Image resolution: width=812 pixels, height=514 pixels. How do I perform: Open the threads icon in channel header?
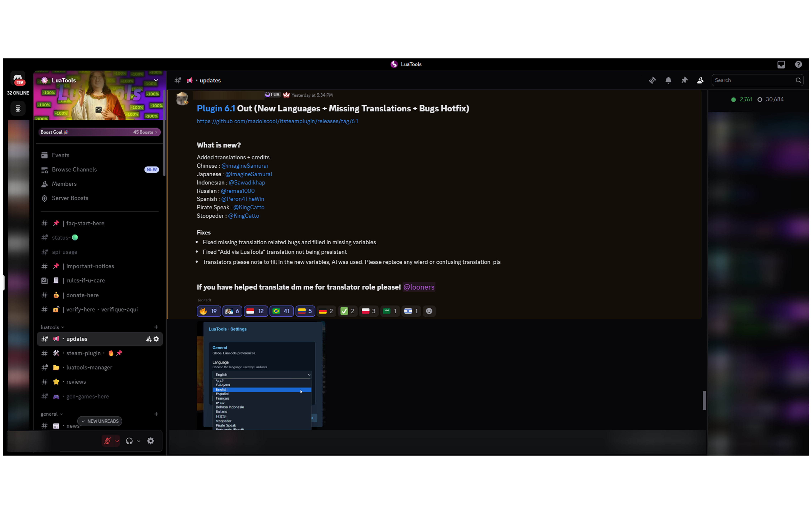point(652,80)
